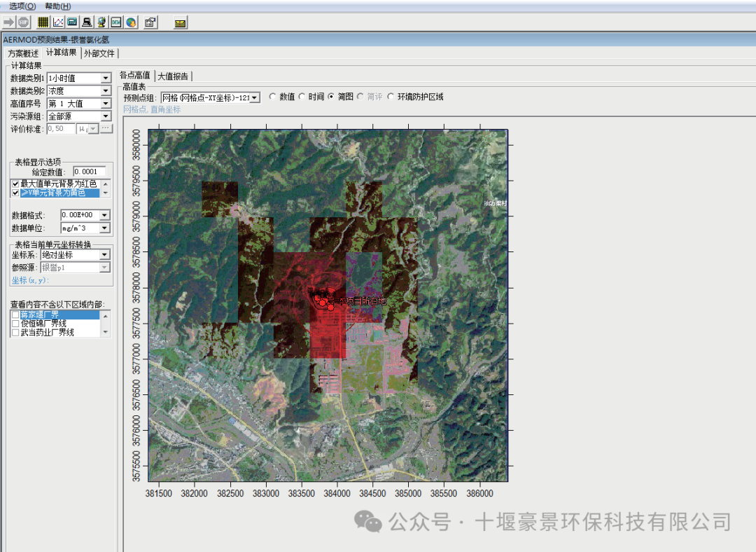
Task: Switch to the 方案概述 tab
Action: pos(23,53)
